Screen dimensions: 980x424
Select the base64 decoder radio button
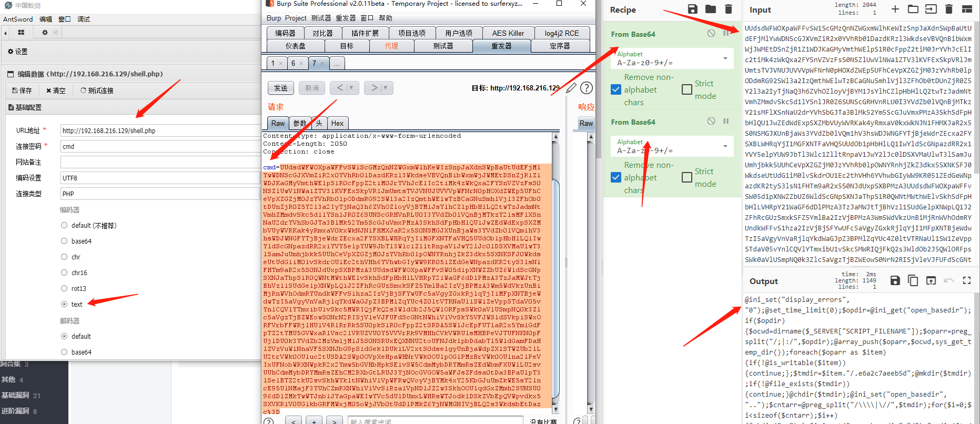click(x=64, y=352)
